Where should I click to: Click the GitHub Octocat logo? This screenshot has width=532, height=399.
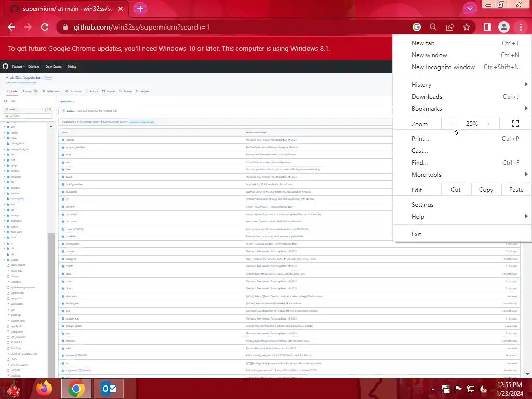[5, 66]
